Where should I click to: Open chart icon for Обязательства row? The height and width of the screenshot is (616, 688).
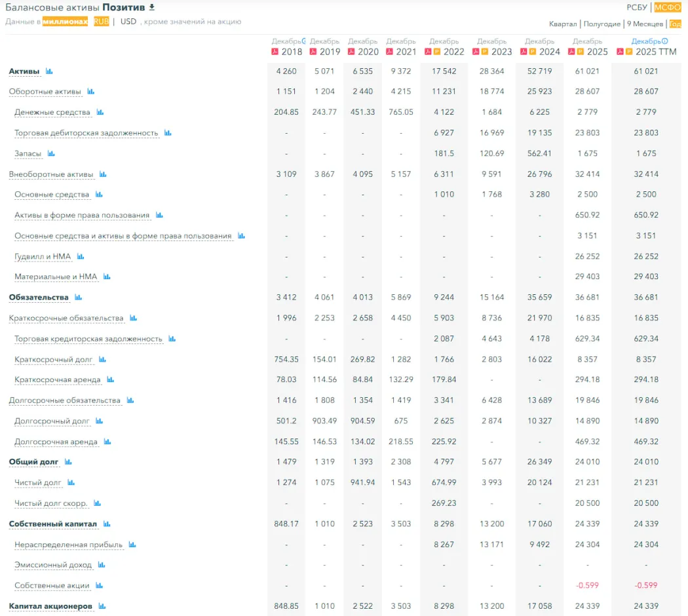[x=79, y=298]
